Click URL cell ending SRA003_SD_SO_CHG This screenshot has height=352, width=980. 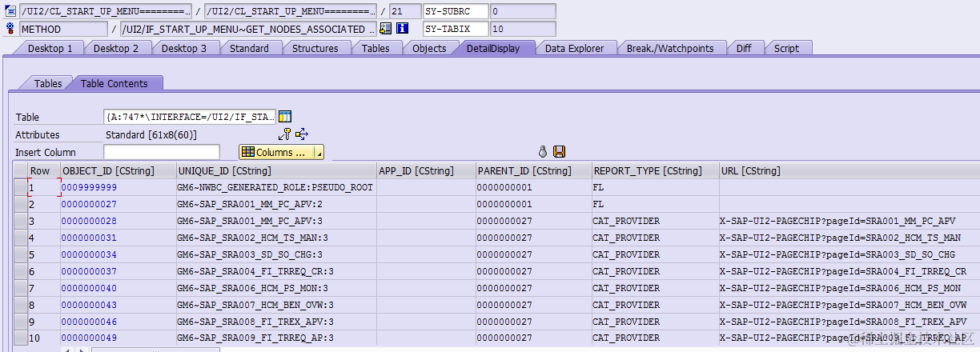(849, 254)
